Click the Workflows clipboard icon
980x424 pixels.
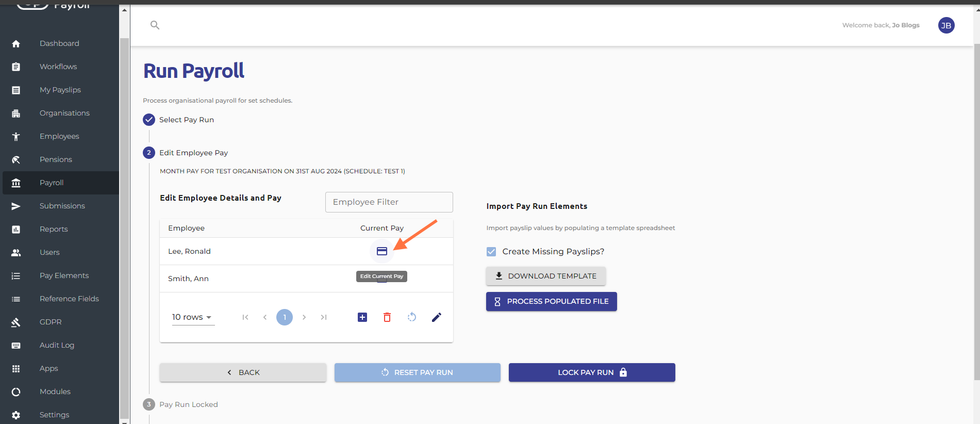[16, 67]
